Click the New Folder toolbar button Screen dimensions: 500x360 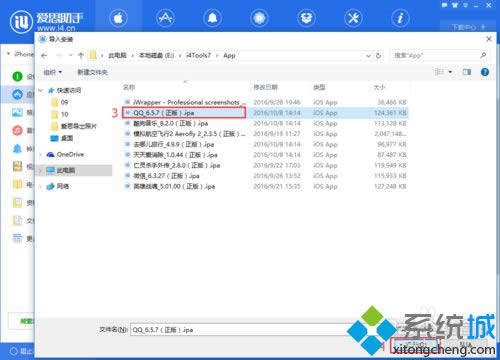(x=92, y=72)
